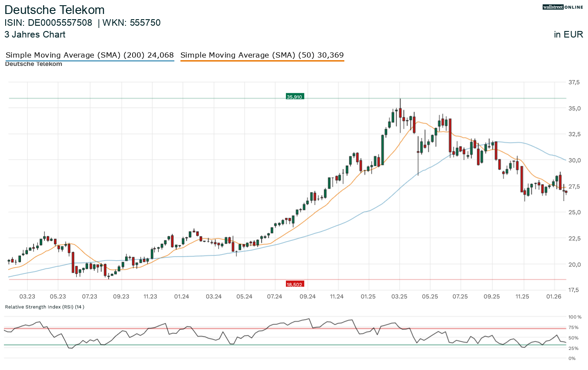
Task: Select the Relative Strength Index (RSI) label
Action: point(44,307)
